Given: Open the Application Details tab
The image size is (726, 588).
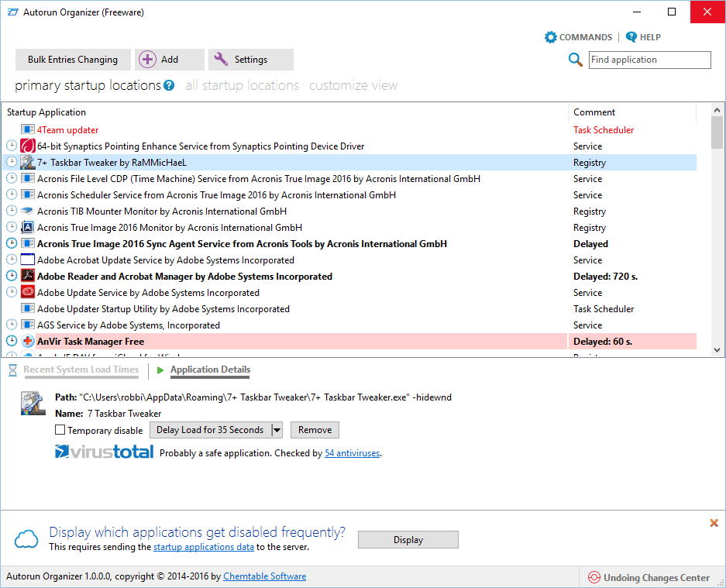Looking at the screenshot, I should (x=210, y=370).
